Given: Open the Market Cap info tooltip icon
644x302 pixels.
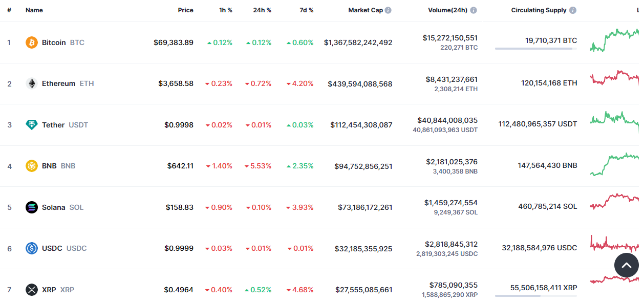Looking at the screenshot, I should point(388,10).
